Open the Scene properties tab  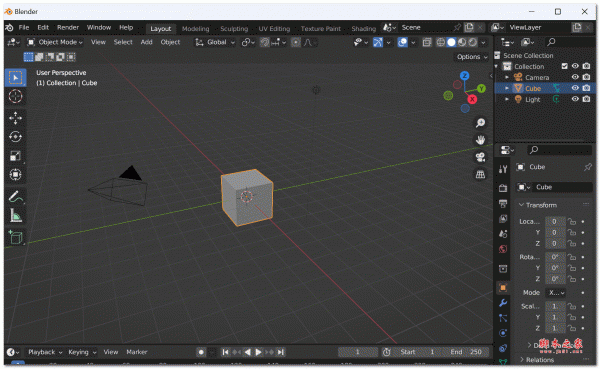503,234
